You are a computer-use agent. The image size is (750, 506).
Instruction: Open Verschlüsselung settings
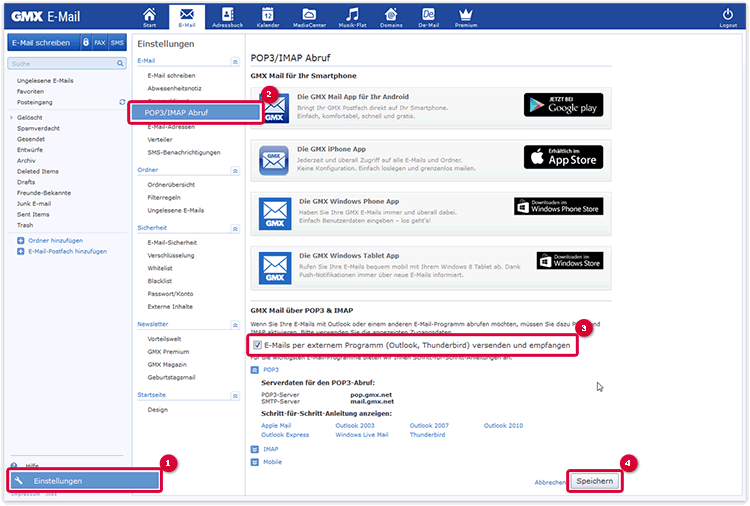click(x=171, y=255)
